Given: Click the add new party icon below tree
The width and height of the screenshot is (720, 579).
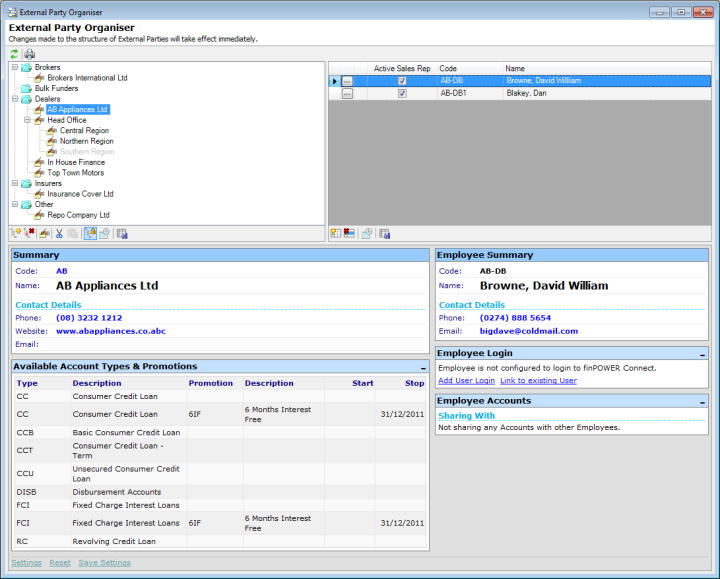Looking at the screenshot, I should pyautogui.click(x=16, y=234).
